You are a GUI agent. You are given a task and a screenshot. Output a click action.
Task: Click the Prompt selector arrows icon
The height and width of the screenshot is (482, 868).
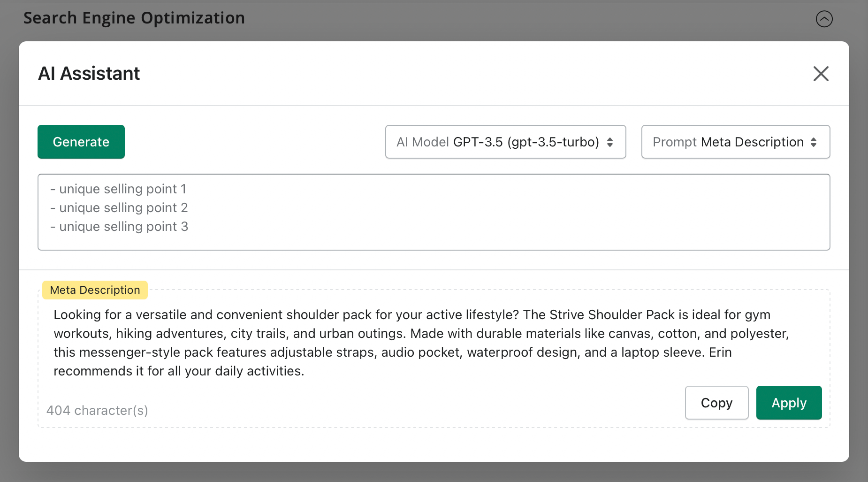point(814,142)
